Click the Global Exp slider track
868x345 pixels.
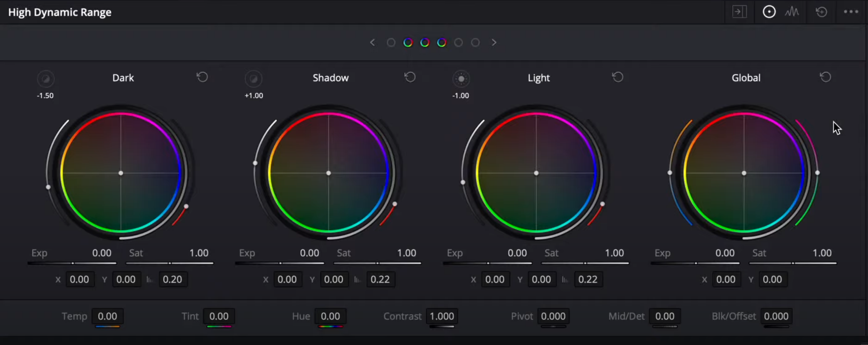(695, 263)
